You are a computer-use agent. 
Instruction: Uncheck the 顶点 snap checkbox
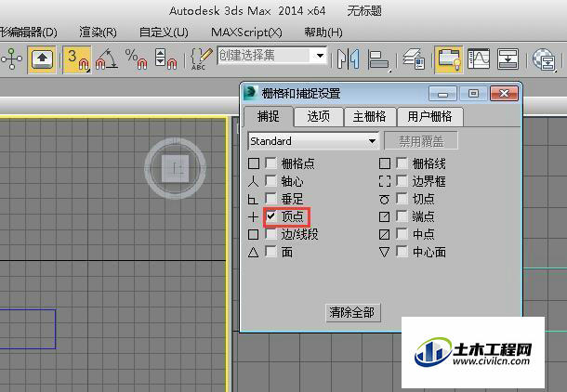270,216
